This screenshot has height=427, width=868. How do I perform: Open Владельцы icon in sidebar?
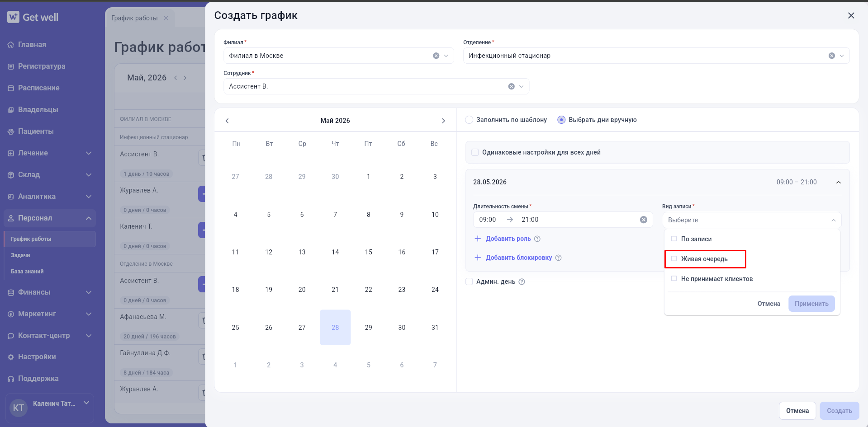[x=11, y=110]
